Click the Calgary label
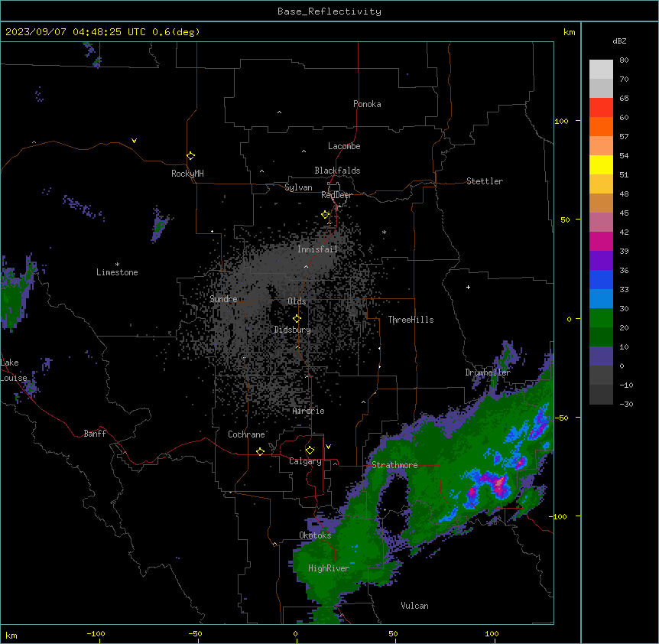Screen dimensions: 659x644 coord(305,461)
